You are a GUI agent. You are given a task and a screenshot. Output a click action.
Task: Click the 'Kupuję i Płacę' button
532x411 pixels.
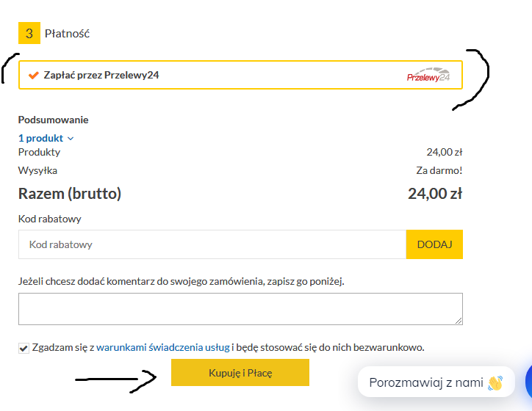point(240,373)
